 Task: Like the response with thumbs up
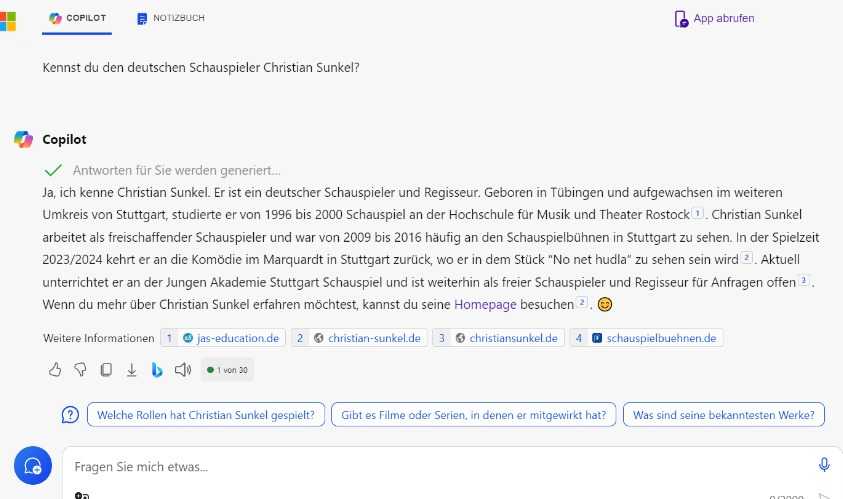coord(55,369)
